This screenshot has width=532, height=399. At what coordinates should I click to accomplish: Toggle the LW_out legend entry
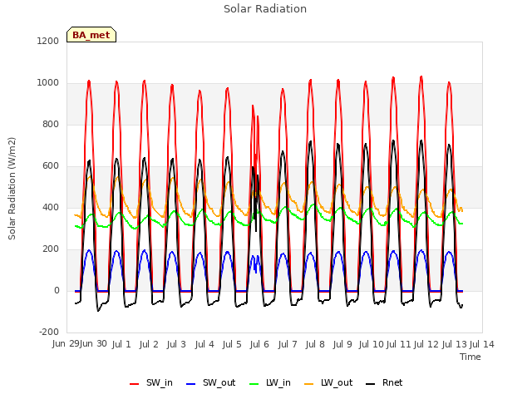[328, 382]
